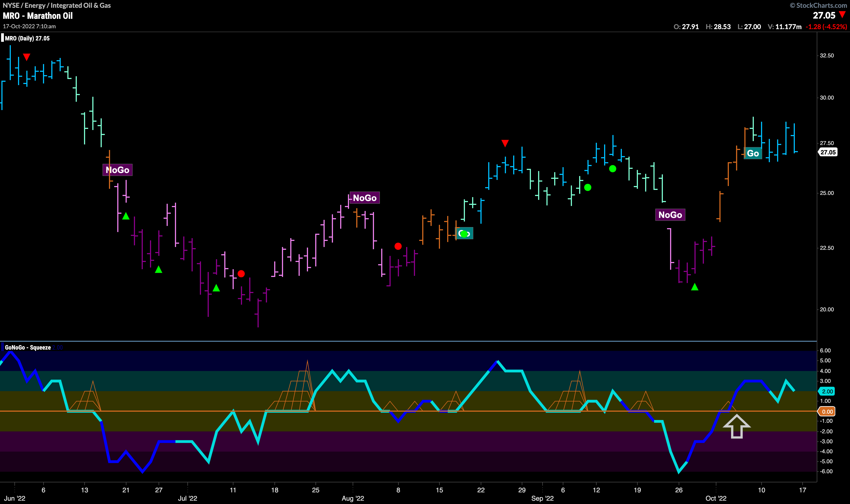Viewport: 850px width, 504px height.
Task: Click the 19 date tick in September
Action: (637, 490)
